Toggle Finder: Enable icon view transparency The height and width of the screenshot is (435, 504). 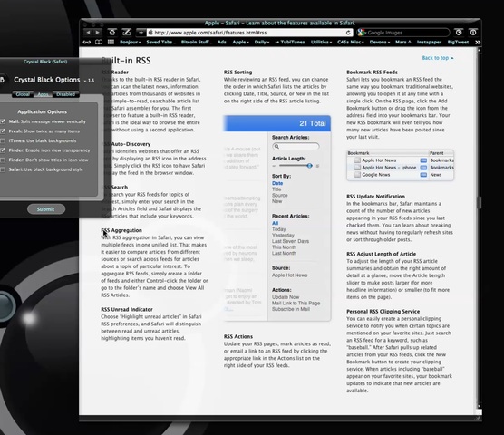click(3, 150)
